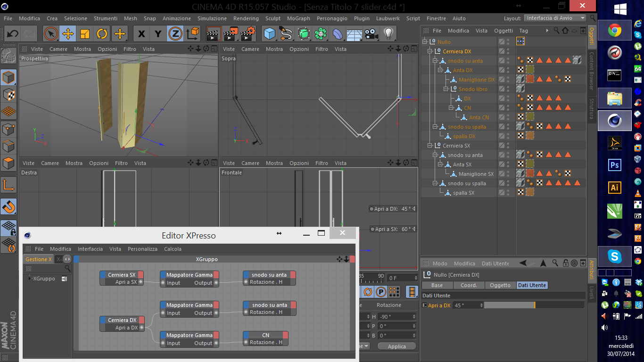Viewport: 644px width, 362px height.
Task: Enable Polygons mode in left toolbar
Action: point(9,164)
